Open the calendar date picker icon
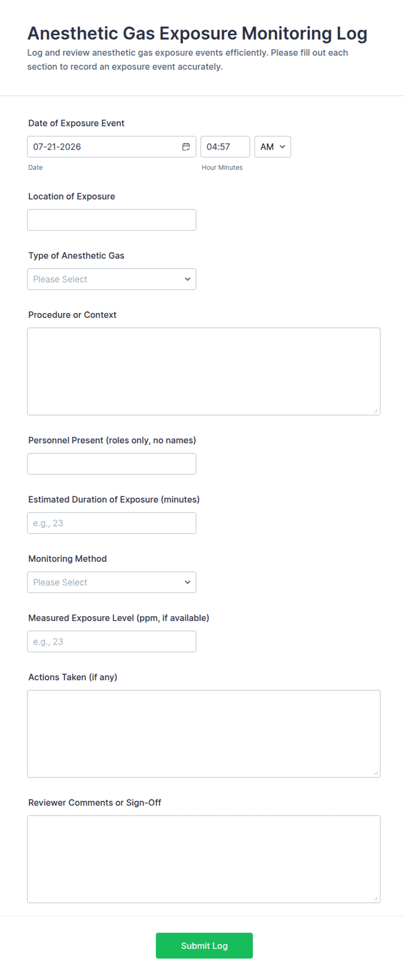Screen dimensions: 404x980 [x=186, y=147]
